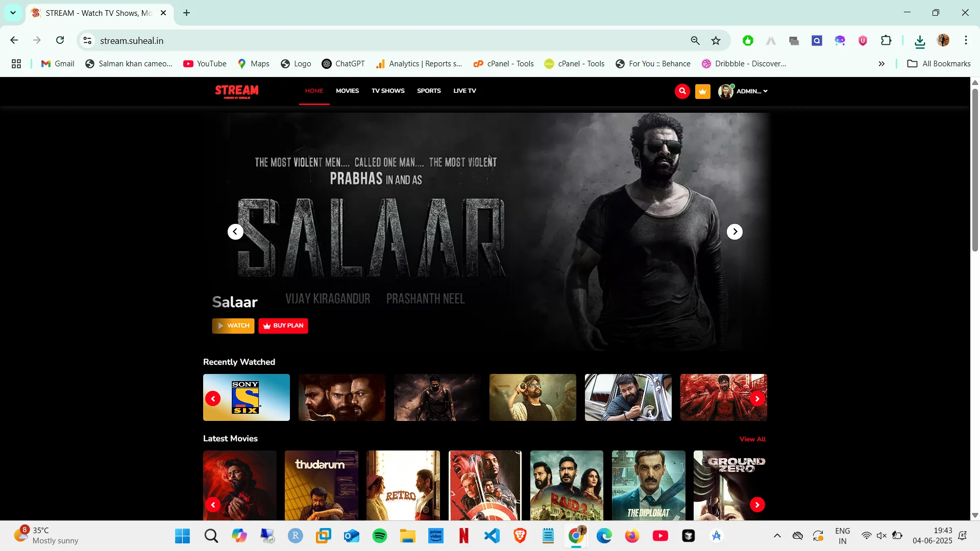Open the All Bookmarks folder

coord(939,64)
